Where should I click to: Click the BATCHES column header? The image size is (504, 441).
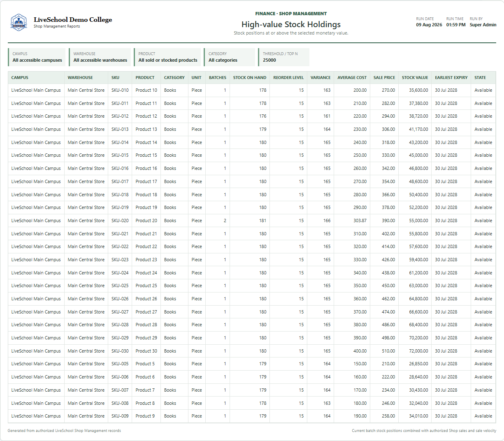(x=218, y=77)
